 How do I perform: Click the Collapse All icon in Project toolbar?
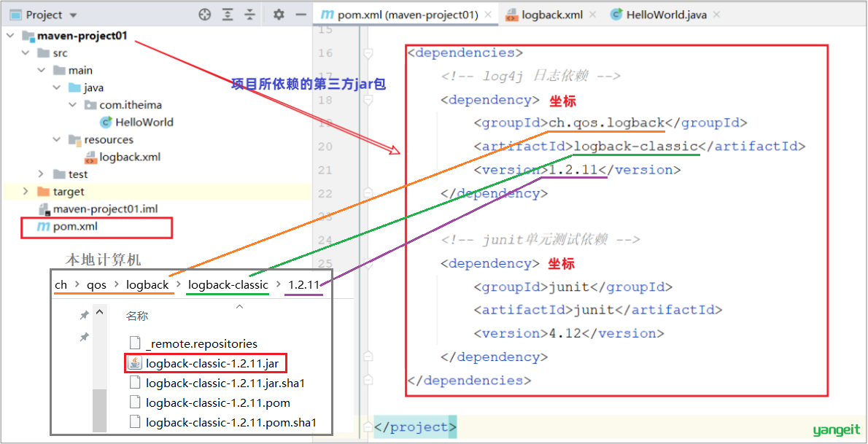pos(250,15)
